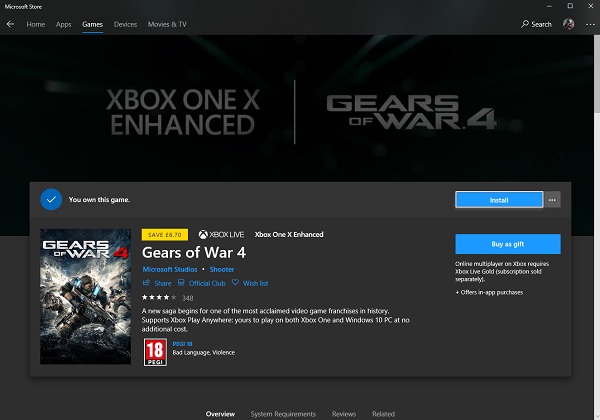The width and height of the screenshot is (600, 420).
Task: Click the PEGI 18 rating badge
Action: pyautogui.click(x=155, y=352)
